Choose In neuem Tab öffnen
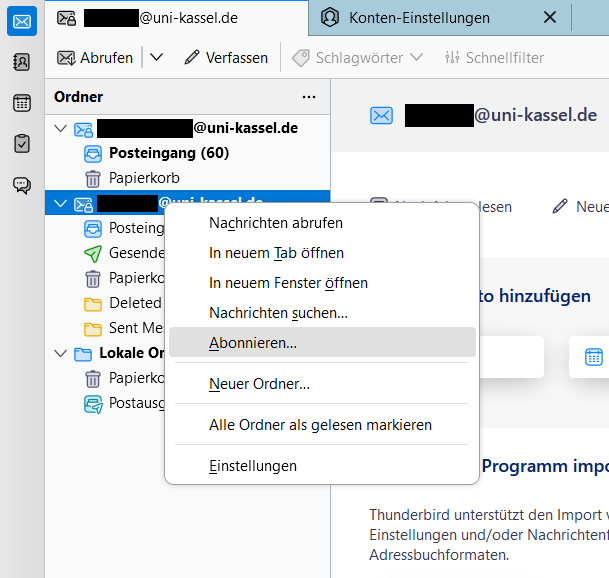This screenshot has width=609, height=578. click(x=322, y=253)
